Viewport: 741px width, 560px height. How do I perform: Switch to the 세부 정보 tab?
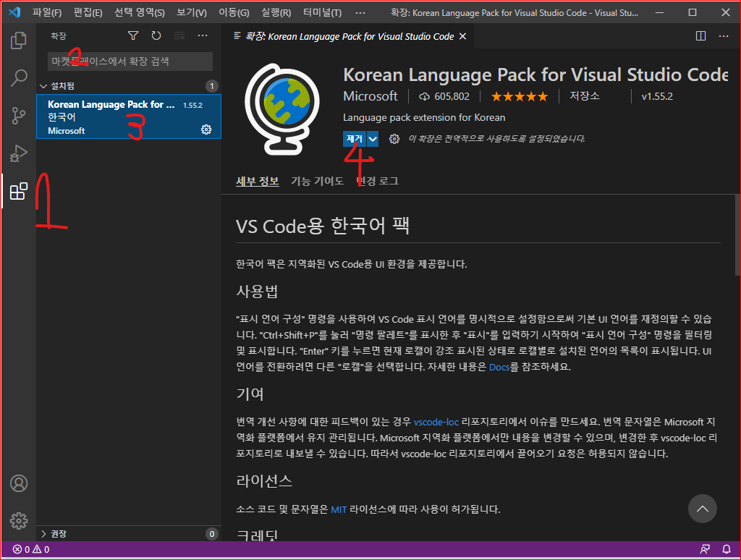(257, 181)
